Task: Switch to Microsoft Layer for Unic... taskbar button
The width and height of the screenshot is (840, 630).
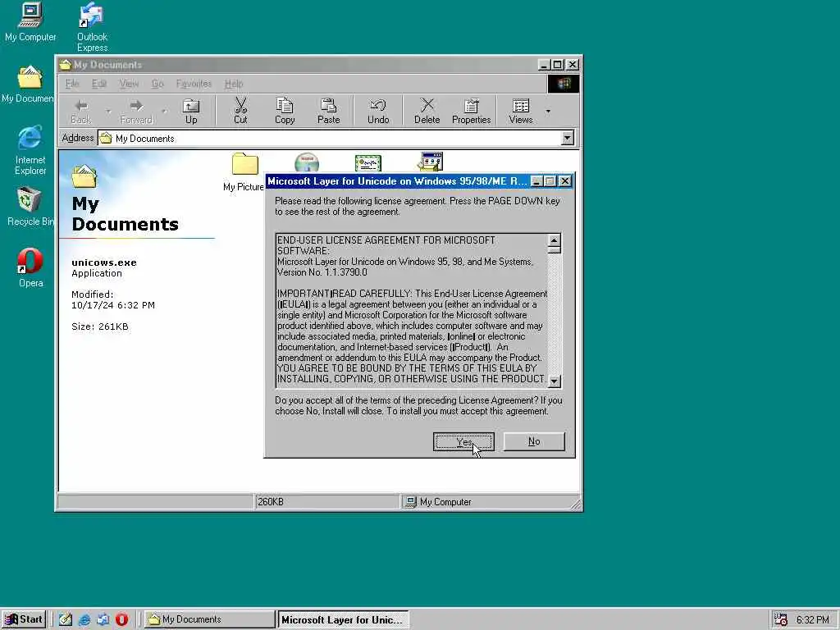Action: tap(343, 619)
